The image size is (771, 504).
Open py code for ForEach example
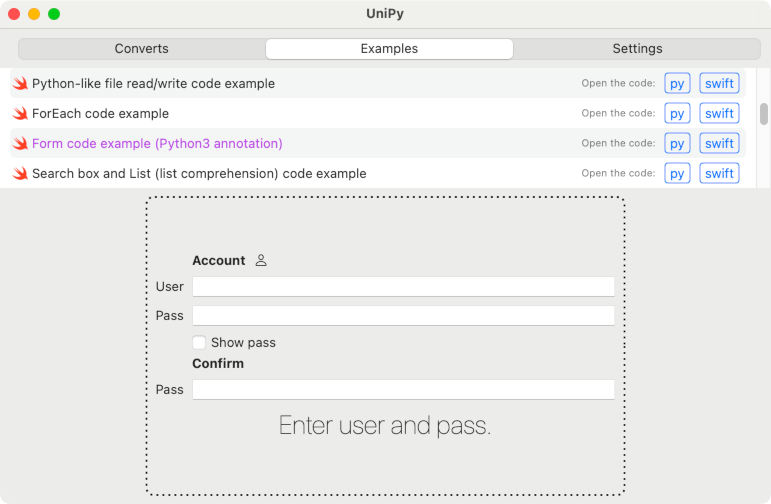[x=677, y=114]
